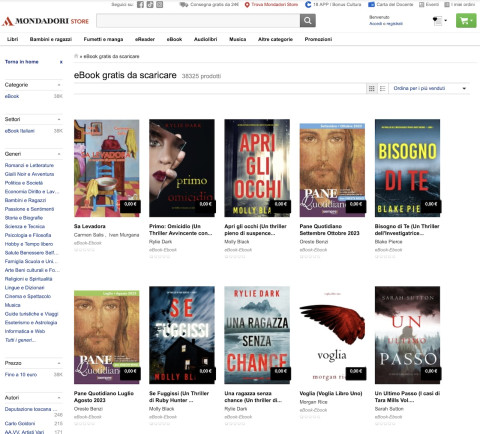This screenshot has width=480, height=434.
Task: Open the green shopping cart
Action: (466, 21)
